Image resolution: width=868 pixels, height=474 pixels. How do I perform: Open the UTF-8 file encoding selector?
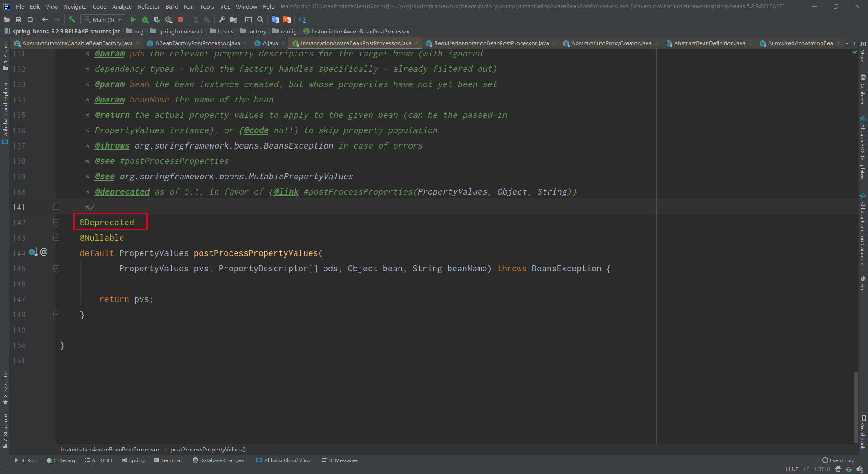(x=822, y=469)
